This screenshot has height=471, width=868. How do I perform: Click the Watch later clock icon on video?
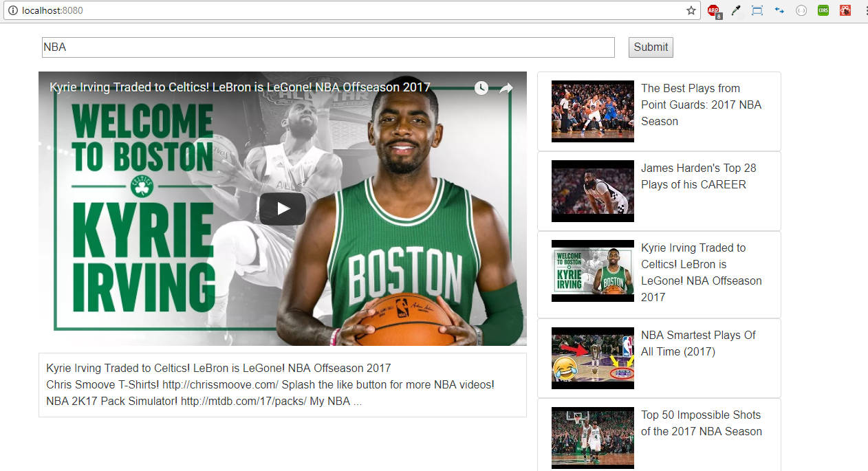coord(481,88)
